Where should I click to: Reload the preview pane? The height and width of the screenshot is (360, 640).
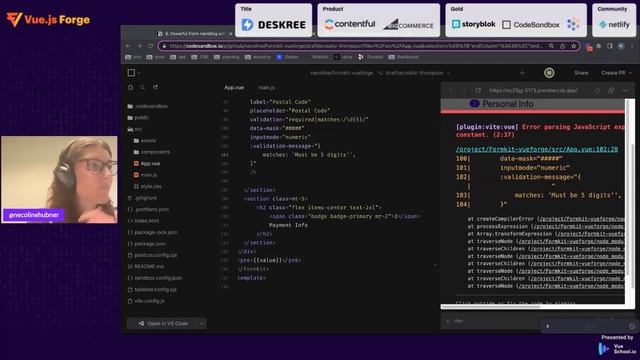click(478, 90)
